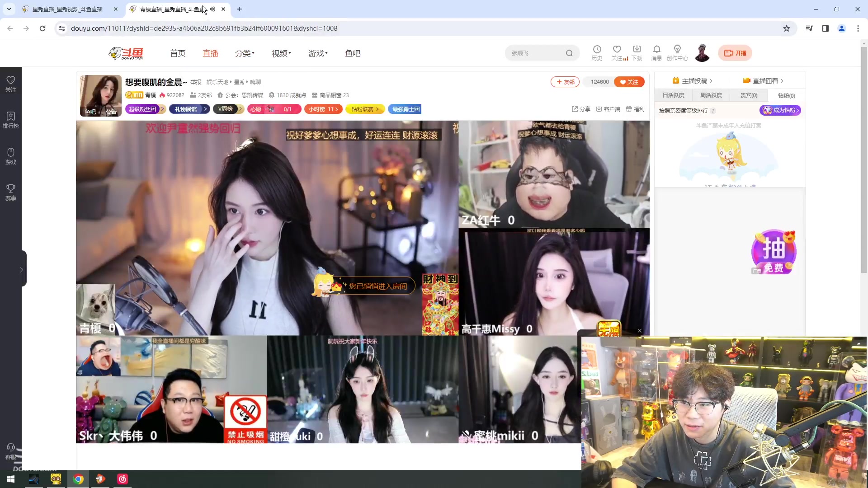The width and height of the screenshot is (868, 488).
Task: Open the 分类 category dropdown
Action: click(244, 53)
